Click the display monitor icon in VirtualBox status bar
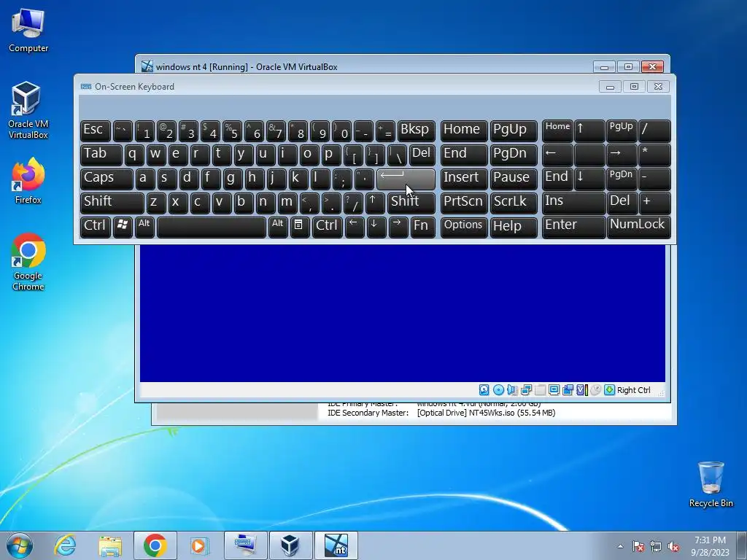Image resolution: width=747 pixels, height=560 pixels. [554, 390]
